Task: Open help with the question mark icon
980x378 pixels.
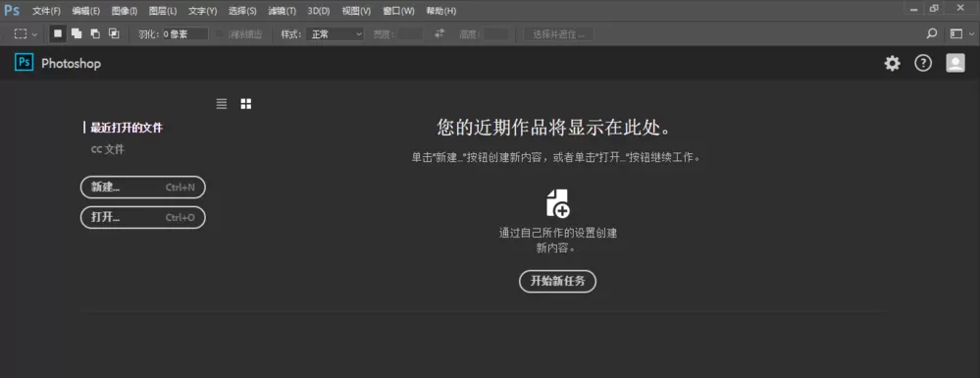Action: tap(923, 63)
